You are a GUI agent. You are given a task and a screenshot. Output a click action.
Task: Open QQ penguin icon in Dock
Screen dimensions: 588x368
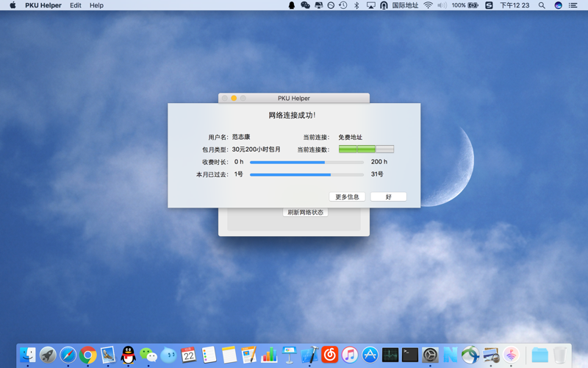point(128,355)
